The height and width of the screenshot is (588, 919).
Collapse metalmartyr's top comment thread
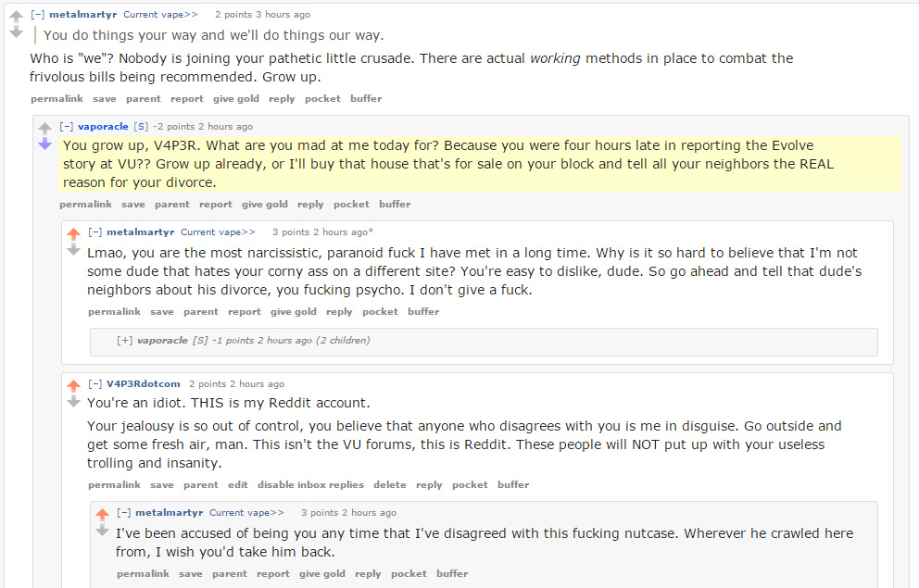37,15
